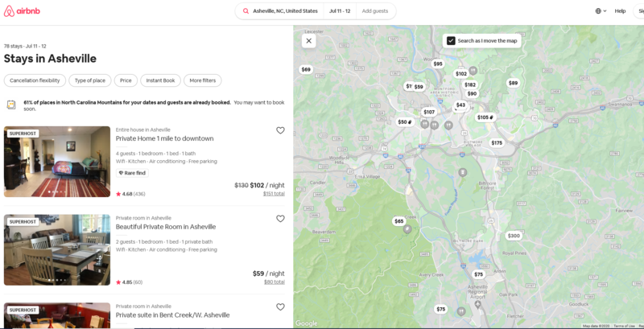
Task: Click the $90 map price marker
Action: (472, 93)
